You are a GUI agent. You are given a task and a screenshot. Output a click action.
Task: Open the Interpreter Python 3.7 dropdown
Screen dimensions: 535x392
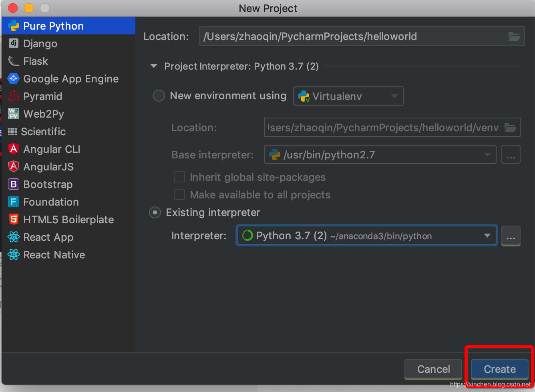pos(367,236)
